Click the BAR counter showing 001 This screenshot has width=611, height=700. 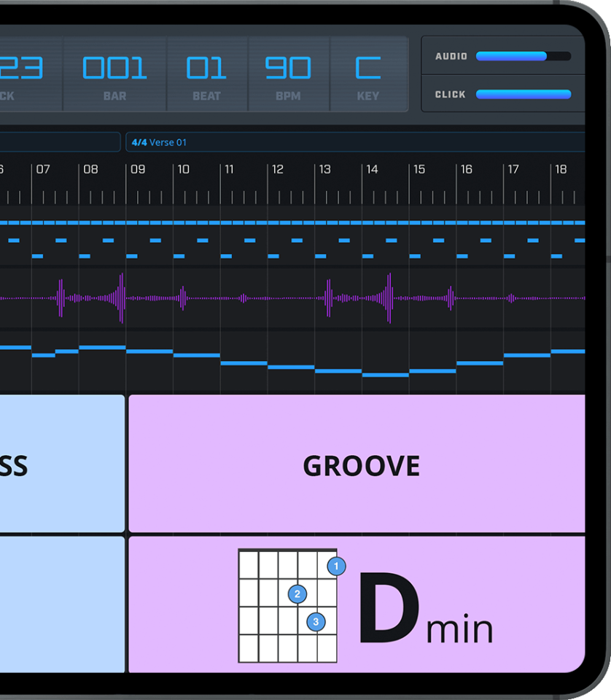[x=114, y=75]
